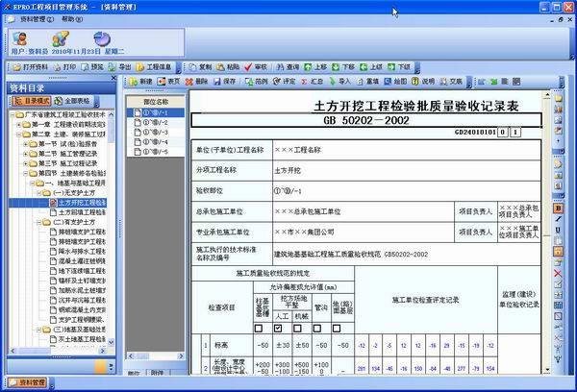Click red X icon in right toolbar

pyautogui.click(x=558, y=273)
